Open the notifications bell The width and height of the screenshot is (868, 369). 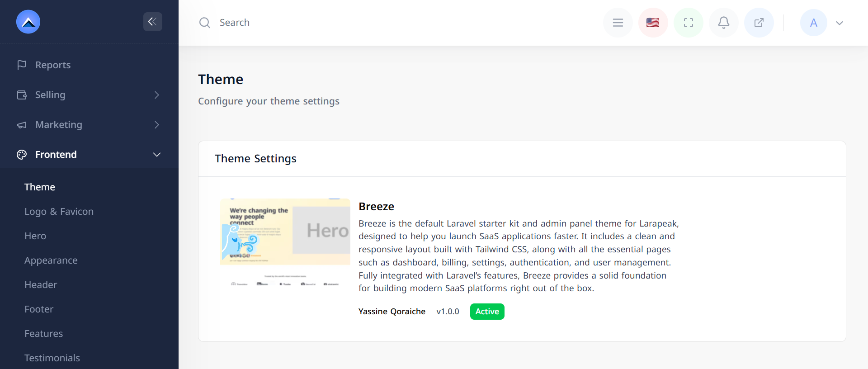[723, 23]
